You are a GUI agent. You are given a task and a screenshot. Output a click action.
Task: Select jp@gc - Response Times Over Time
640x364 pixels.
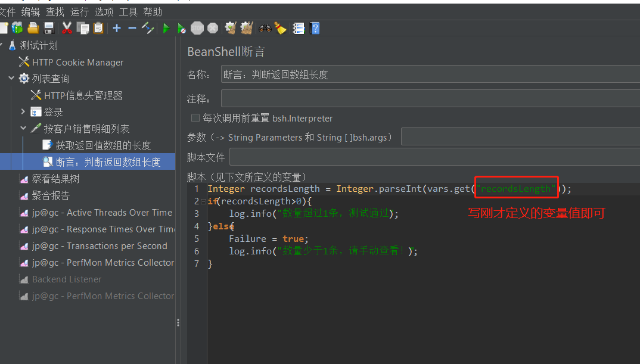104,229
